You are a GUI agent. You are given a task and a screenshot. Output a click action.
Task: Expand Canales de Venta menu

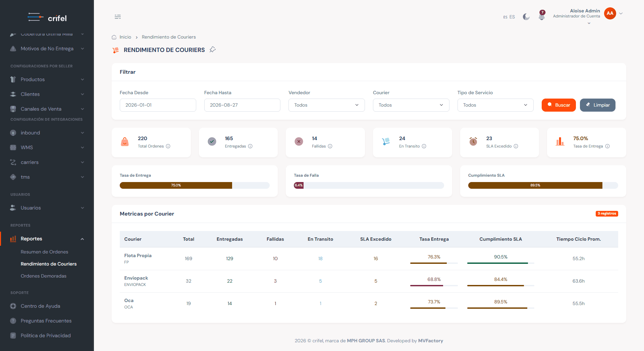coord(47,109)
